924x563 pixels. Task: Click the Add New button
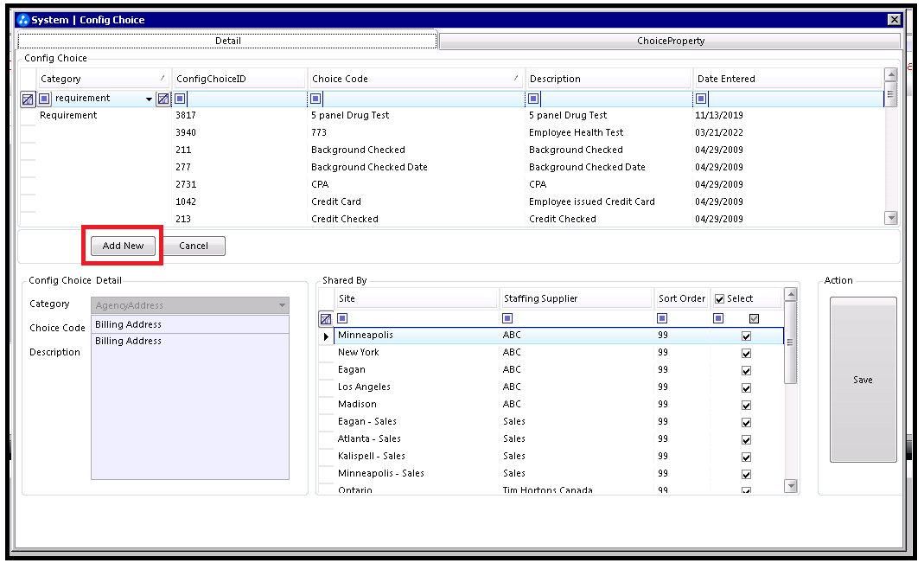coord(123,246)
